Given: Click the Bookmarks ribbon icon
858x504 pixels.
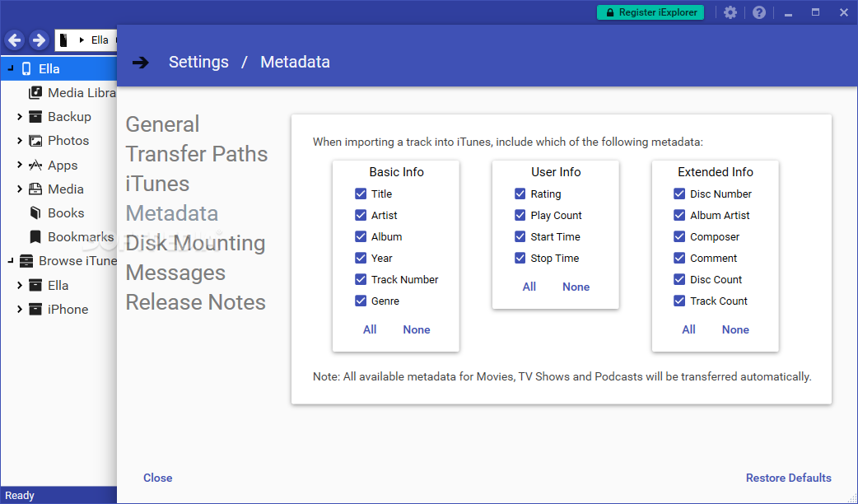Looking at the screenshot, I should coord(35,237).
